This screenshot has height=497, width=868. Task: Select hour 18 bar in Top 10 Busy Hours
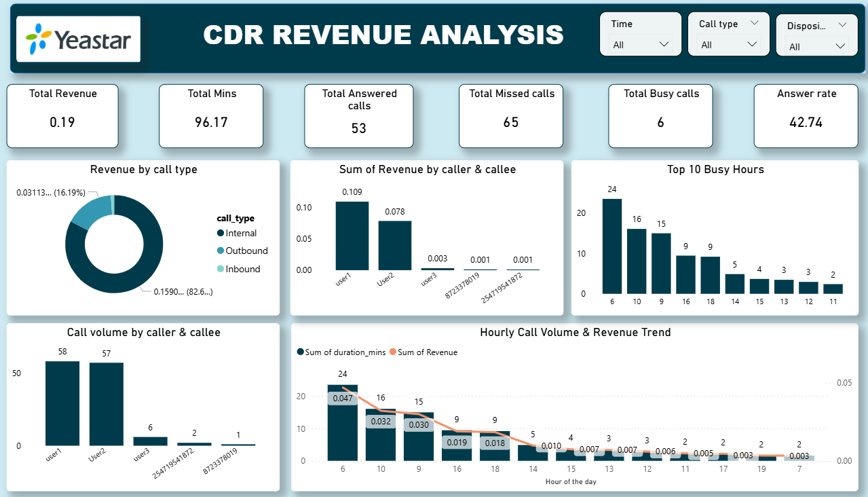tap(711, 275)
